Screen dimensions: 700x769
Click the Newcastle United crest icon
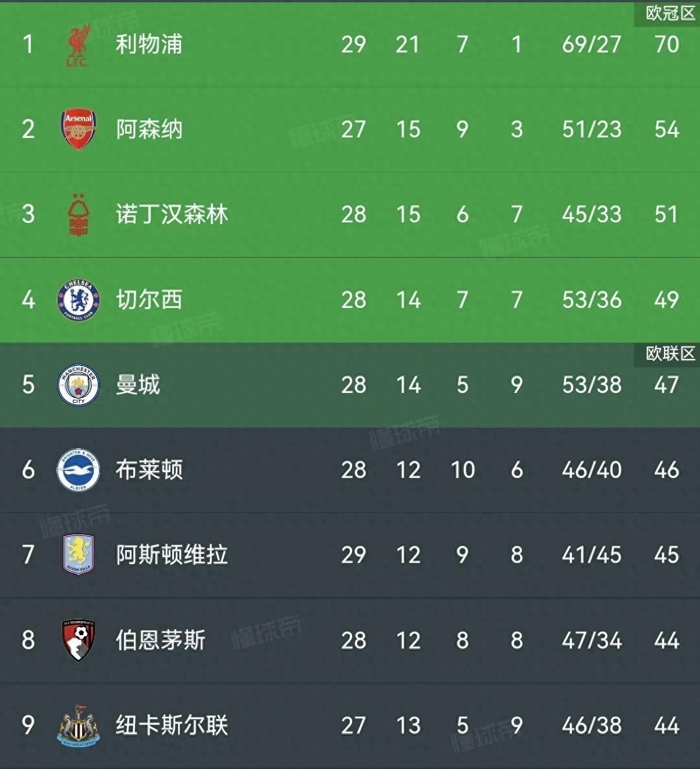point(79,725)
